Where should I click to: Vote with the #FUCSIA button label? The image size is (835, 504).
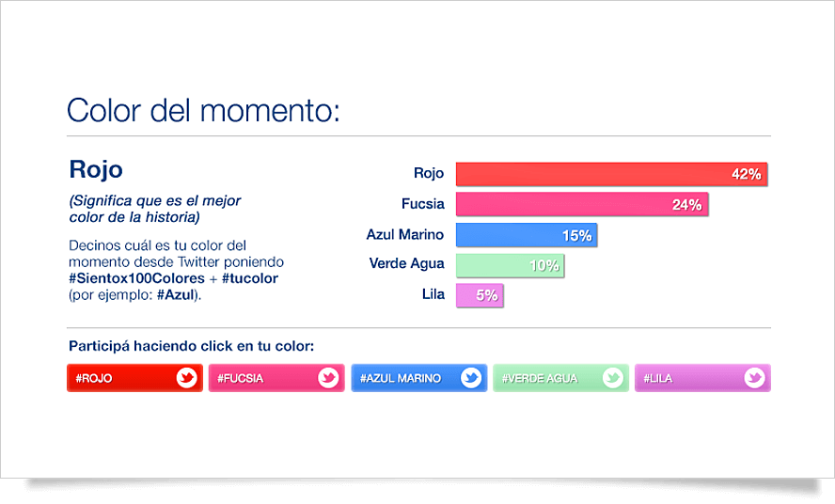pos(240,378)
